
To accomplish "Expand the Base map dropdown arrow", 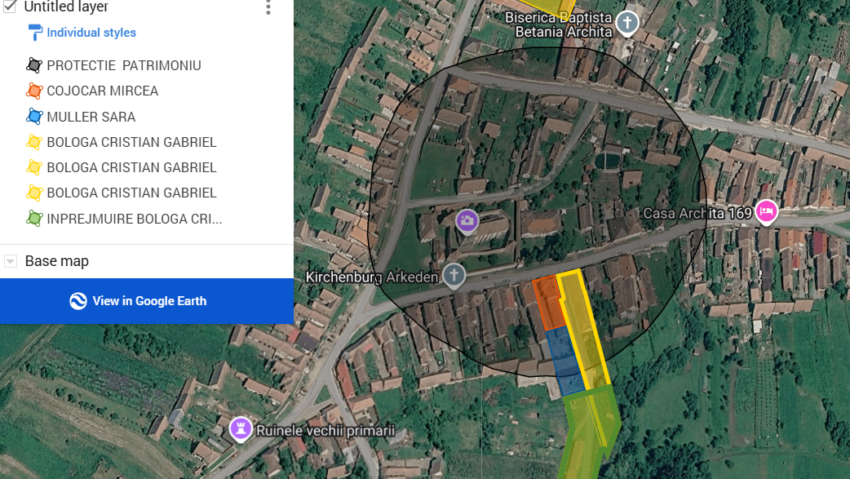I will [x=10, y=261].
